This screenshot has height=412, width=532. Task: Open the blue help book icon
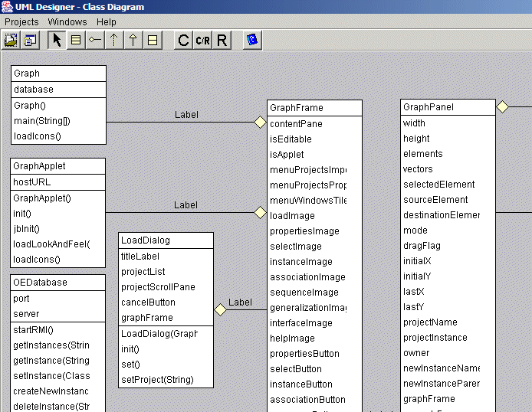(x=252, y=41)
